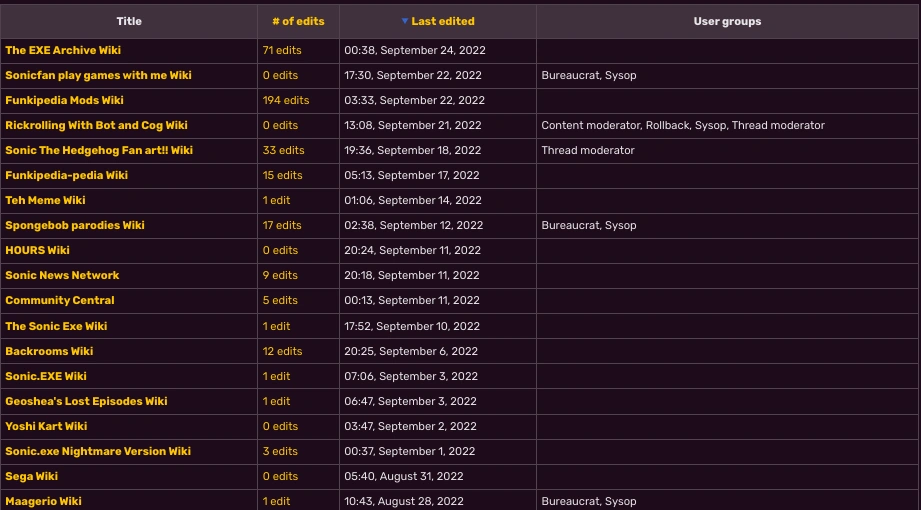Open The EXE Archive Wiki link
This screenshot has height=510, width=921.
tap(63, 50)
